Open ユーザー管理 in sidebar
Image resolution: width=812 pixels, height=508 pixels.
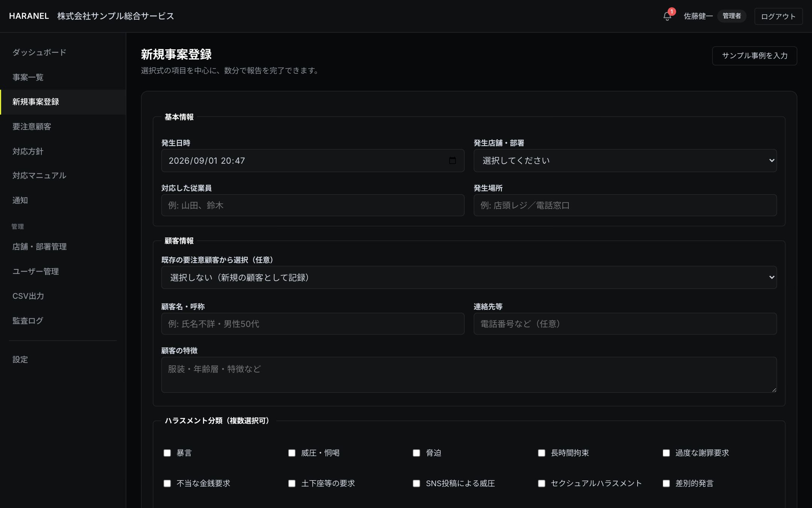(x=63, y=271)
